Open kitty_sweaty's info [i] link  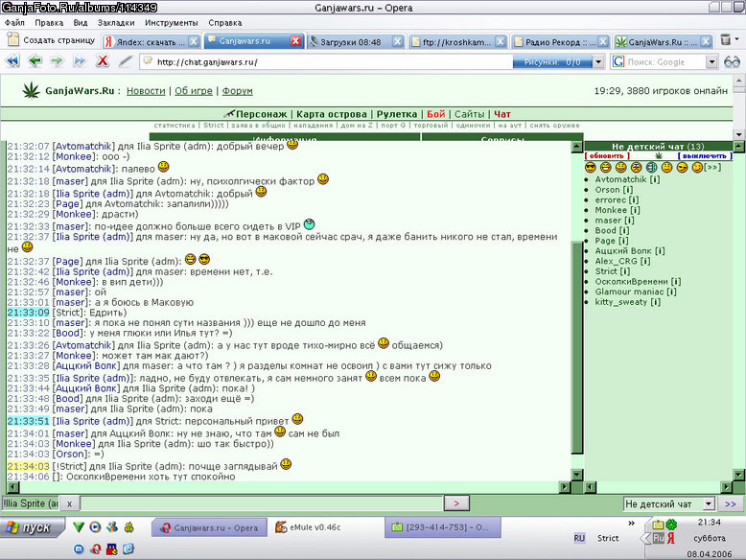(x=655, y=302)
